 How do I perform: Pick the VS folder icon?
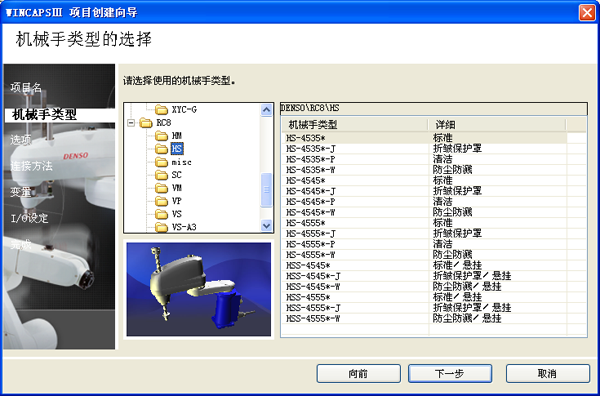161,214
